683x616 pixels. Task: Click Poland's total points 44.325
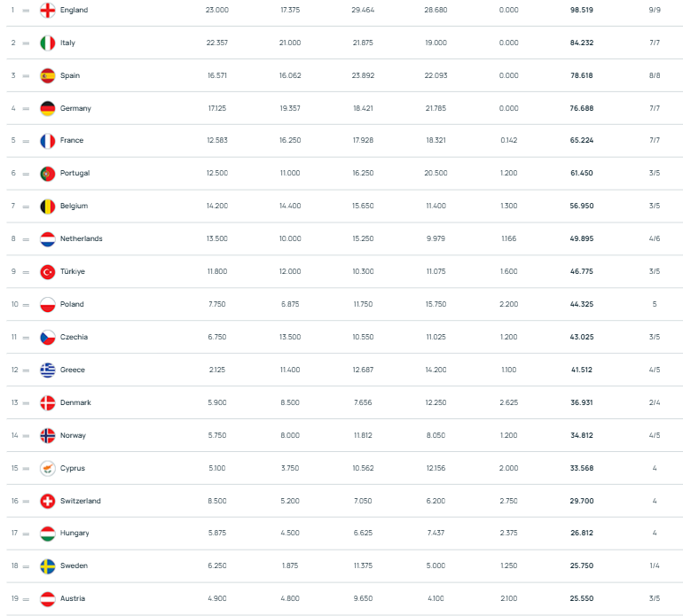582,304
